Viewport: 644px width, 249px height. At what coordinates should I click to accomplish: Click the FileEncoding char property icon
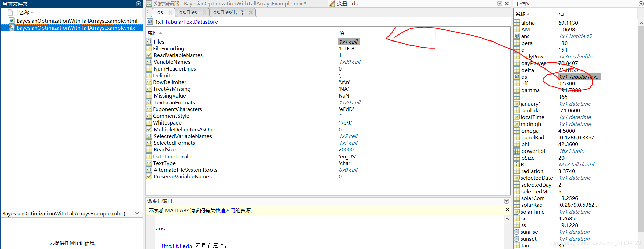click(149, 48)
